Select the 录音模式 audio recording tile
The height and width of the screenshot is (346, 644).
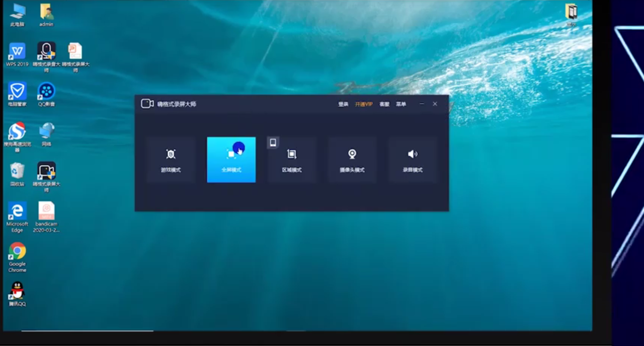[413, 160]
